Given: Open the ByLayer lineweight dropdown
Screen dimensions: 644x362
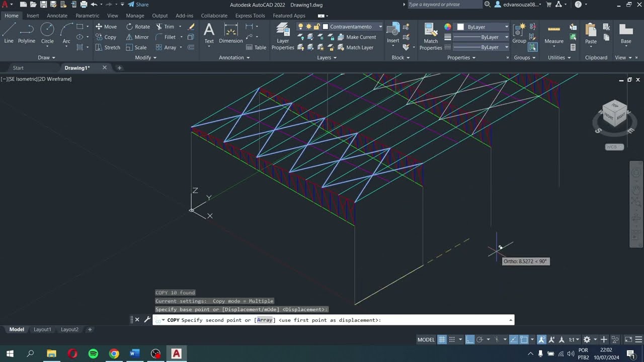Looking at the screenshot, I should (x=507, y=37).
